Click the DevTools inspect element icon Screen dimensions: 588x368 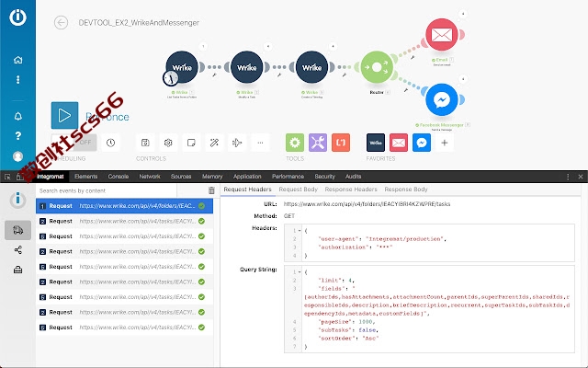tap(7, 177)
